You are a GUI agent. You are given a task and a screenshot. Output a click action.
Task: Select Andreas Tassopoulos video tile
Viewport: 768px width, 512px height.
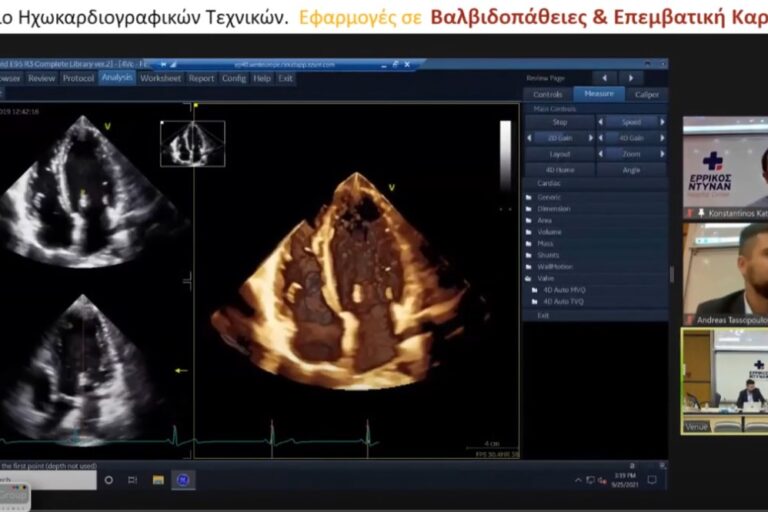tap(725, 274)
